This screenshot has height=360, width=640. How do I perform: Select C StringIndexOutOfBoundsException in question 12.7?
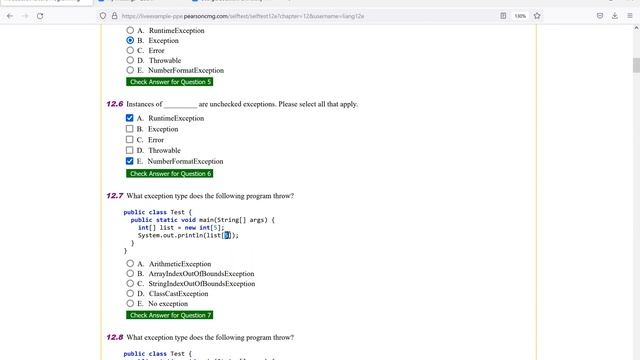point(130,283)
